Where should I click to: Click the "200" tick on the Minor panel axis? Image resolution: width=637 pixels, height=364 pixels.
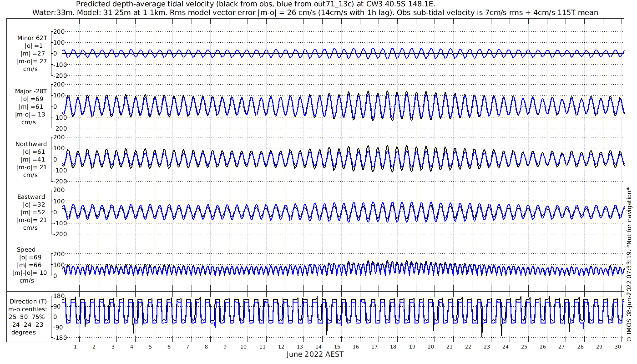click(x=60, y=32)
